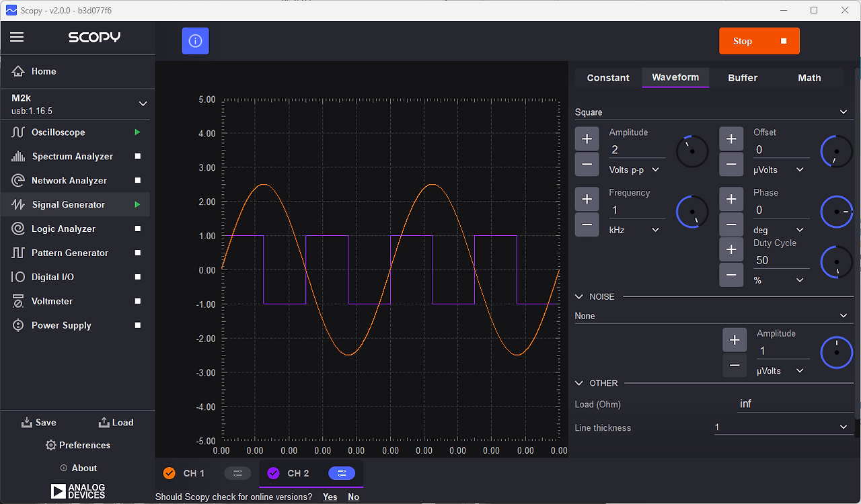The width and height of the screenshot is (861, 504).
Task: Click the Spectrum Analyzer bars icon
Action: (x=18, y=157)
